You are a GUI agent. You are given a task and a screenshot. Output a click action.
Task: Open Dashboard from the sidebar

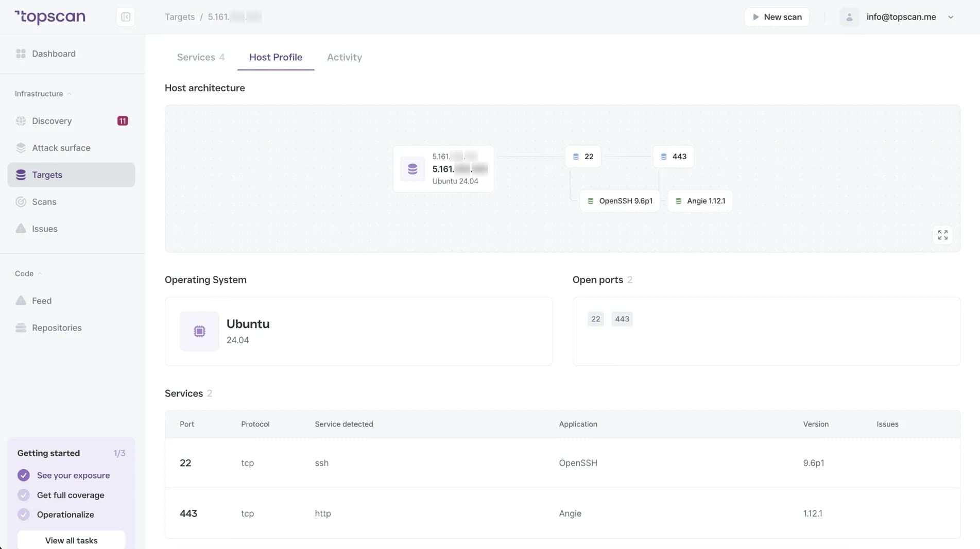54,54
